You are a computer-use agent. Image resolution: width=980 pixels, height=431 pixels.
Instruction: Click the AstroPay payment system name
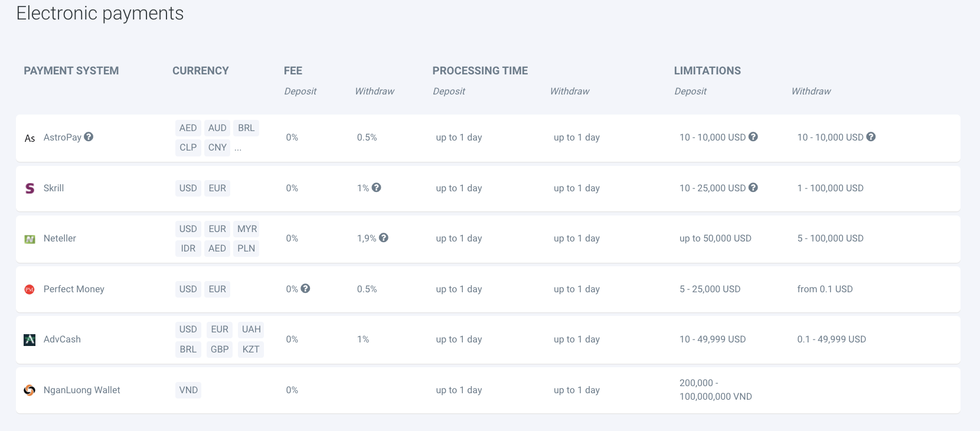coord(63,138)
